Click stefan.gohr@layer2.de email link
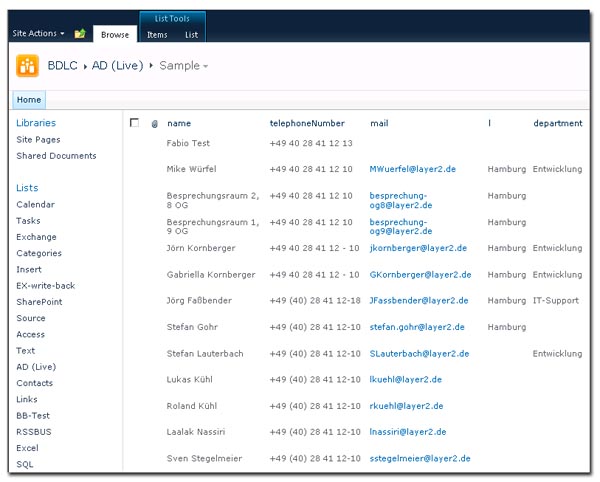This screenshot has width=600, height=482. point(417,327)
